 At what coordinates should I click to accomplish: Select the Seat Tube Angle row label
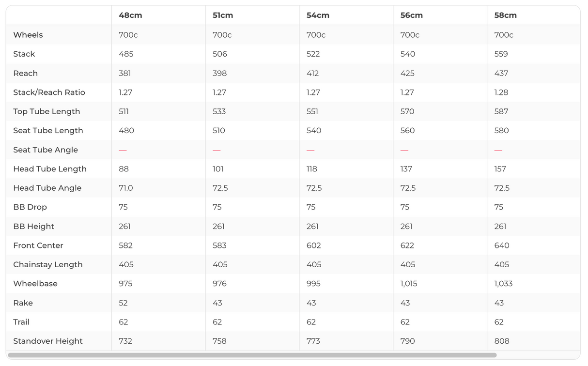click(x=46, y=150)
